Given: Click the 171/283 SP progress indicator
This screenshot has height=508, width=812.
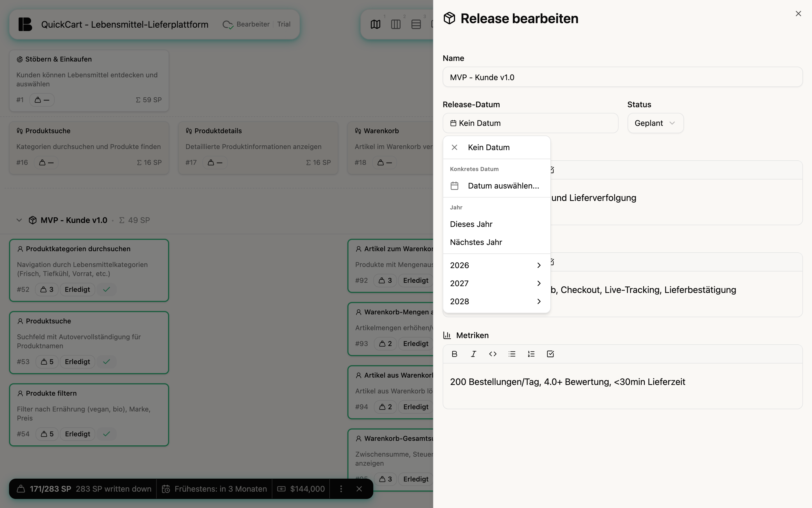Looking at the screenshot, I should (50, 489).
